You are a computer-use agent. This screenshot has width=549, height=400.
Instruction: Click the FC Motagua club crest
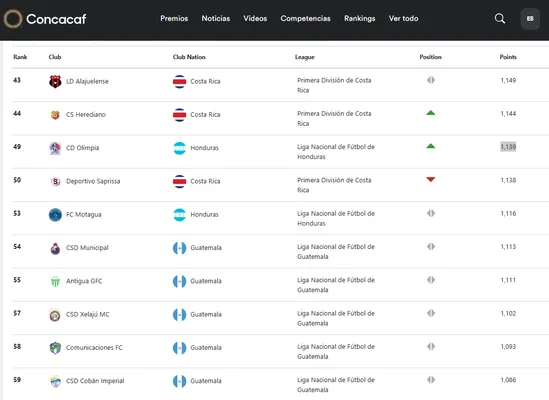click(55, 215)
